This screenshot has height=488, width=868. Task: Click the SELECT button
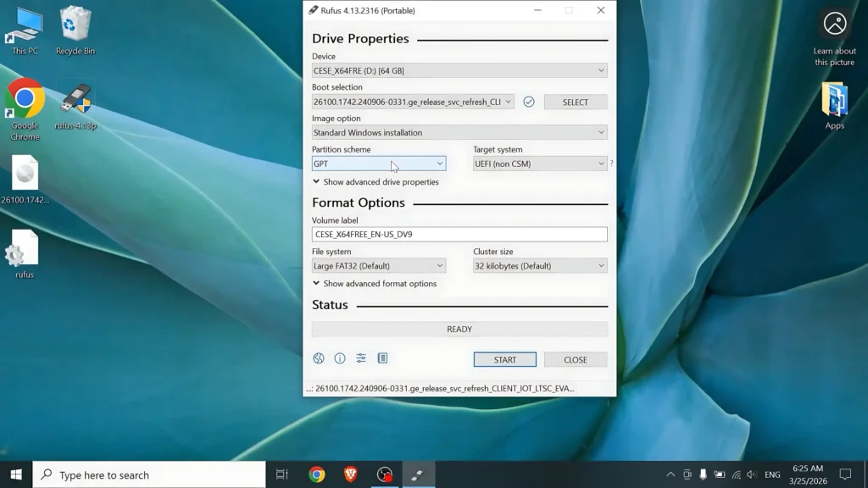[x=576, y=103]
